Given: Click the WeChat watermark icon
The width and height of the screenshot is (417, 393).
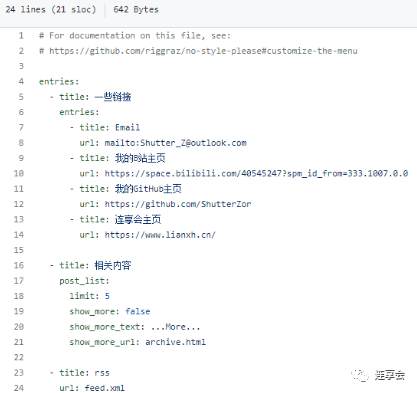Looking at the screenshot, I should [x=359, y=375].
